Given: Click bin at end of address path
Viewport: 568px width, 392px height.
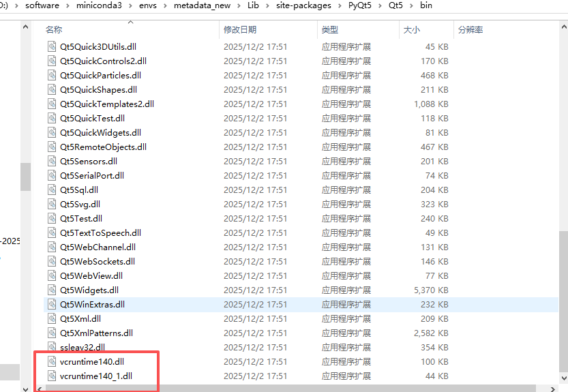Looking at the screenshot, I should (426, 5).
